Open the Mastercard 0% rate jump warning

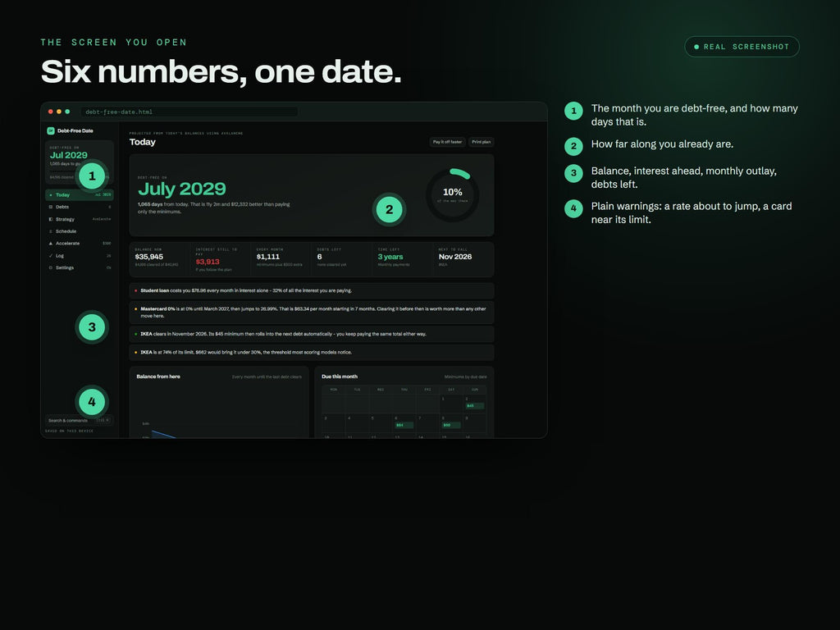point(311,313)
